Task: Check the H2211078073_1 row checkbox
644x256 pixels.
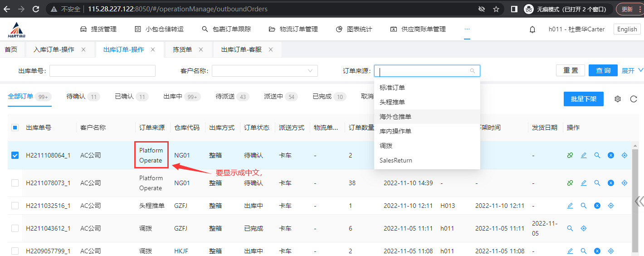Action: (x=15, y=183)
